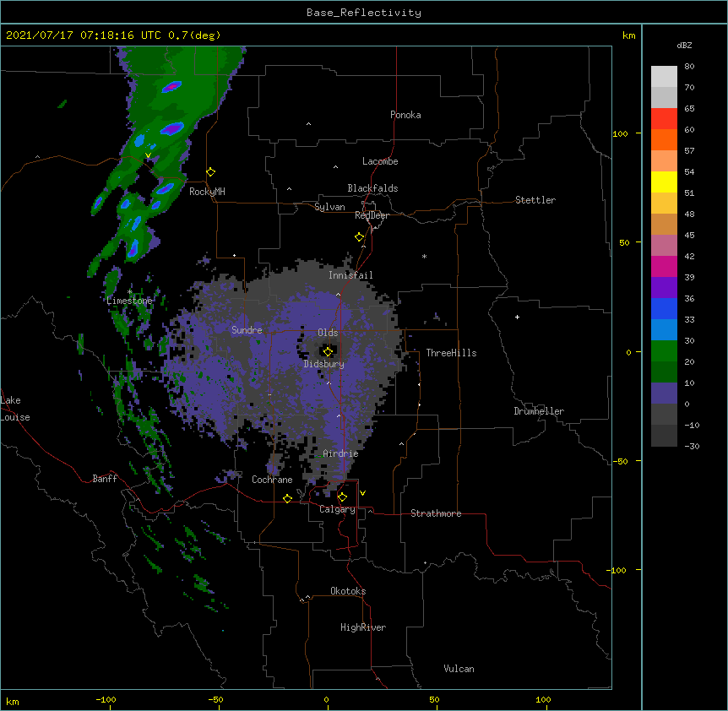Screen dimensions: 728x711
Task: Click the Ponoka city label
Action: (405, 115)
